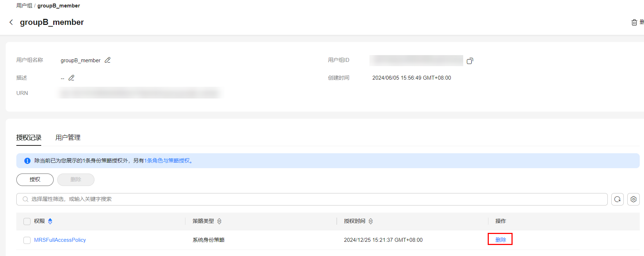This screenshot has height=256, width=644.
Task: Switch to the 用户管理 tab
Action: [68, 138]
